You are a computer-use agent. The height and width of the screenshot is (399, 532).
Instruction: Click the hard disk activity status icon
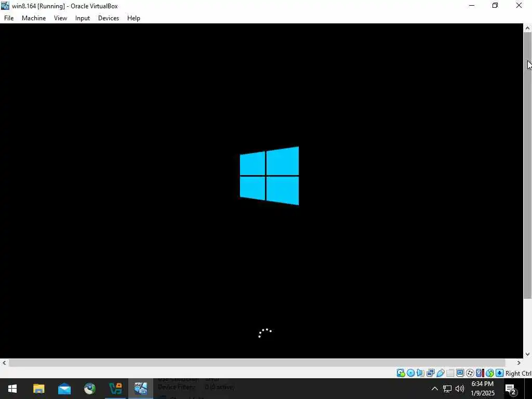[401, 373]
